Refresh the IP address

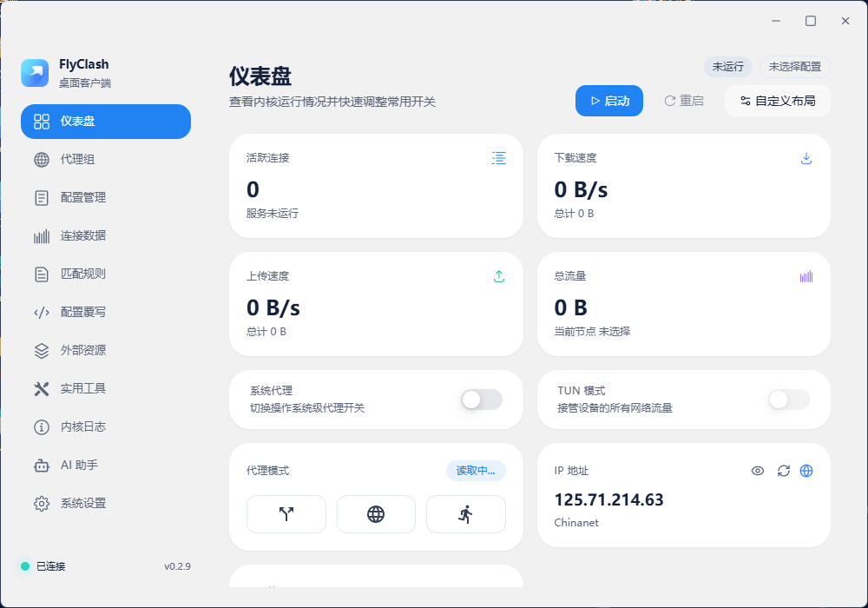tap(783, 471)
